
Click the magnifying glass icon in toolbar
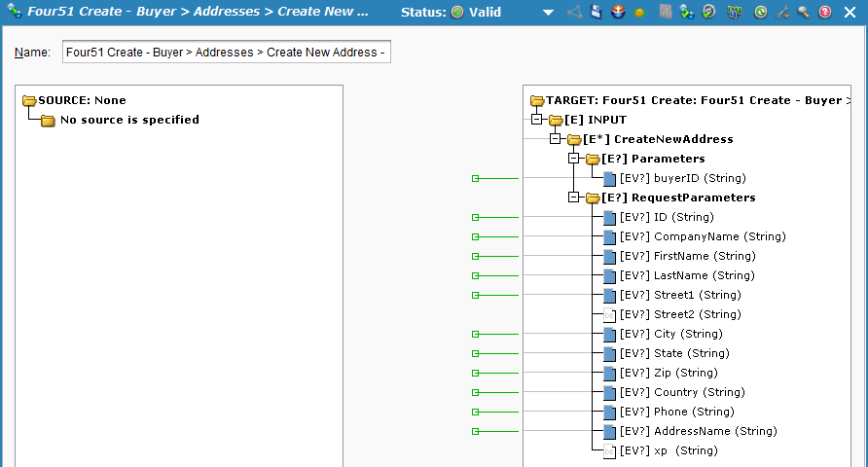(803, 13)
